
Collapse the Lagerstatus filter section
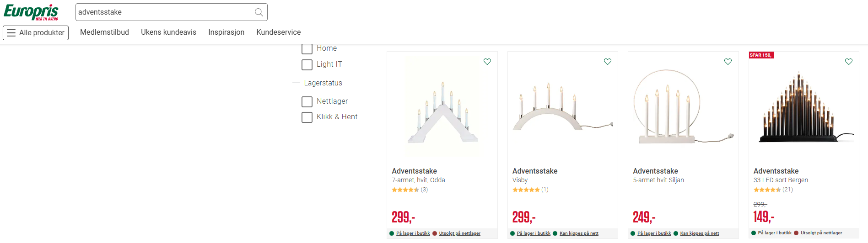coord(296,83)
